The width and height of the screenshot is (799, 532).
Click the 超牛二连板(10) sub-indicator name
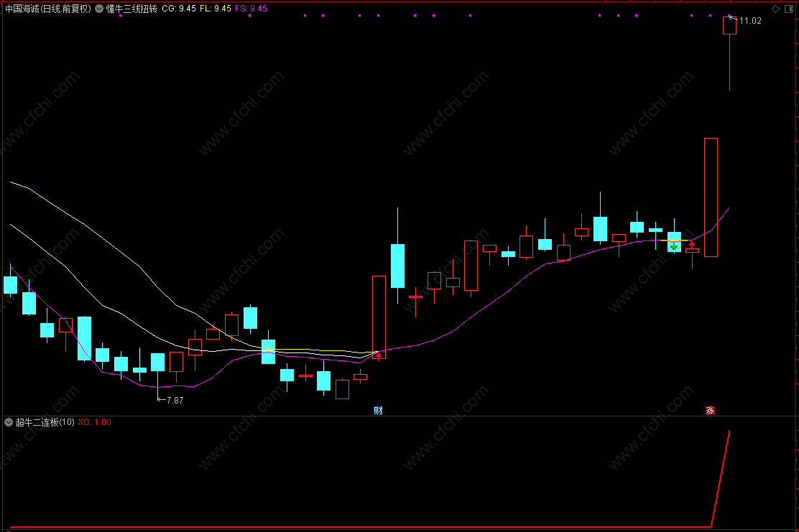pos(45,422)
